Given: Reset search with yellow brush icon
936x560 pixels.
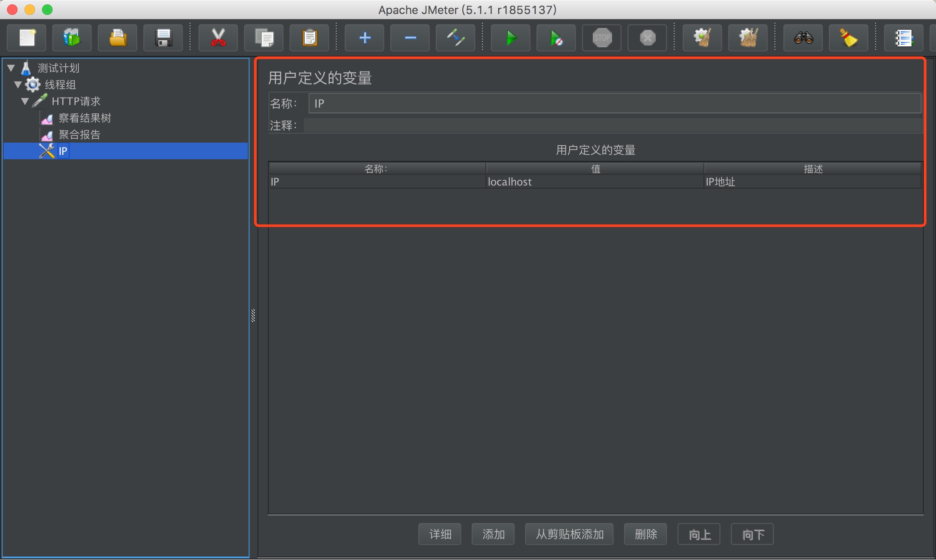Looking at the screenshot, I should coord(848,38).
